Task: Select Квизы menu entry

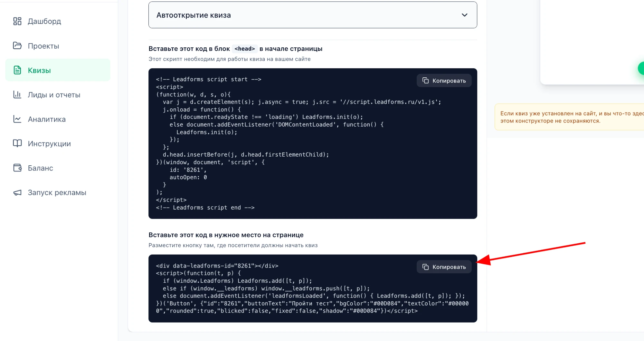Action: coord(58,70)
